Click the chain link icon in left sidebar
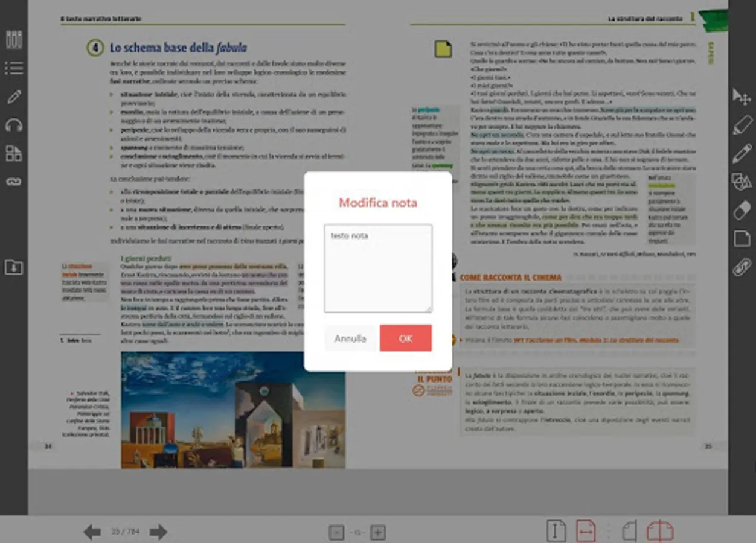 click(14, 182)
